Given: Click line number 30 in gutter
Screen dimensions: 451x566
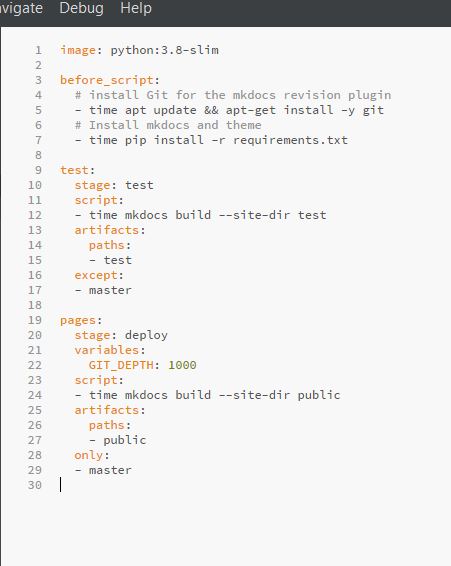Looking at the screenshot, I should coord(35,485).
